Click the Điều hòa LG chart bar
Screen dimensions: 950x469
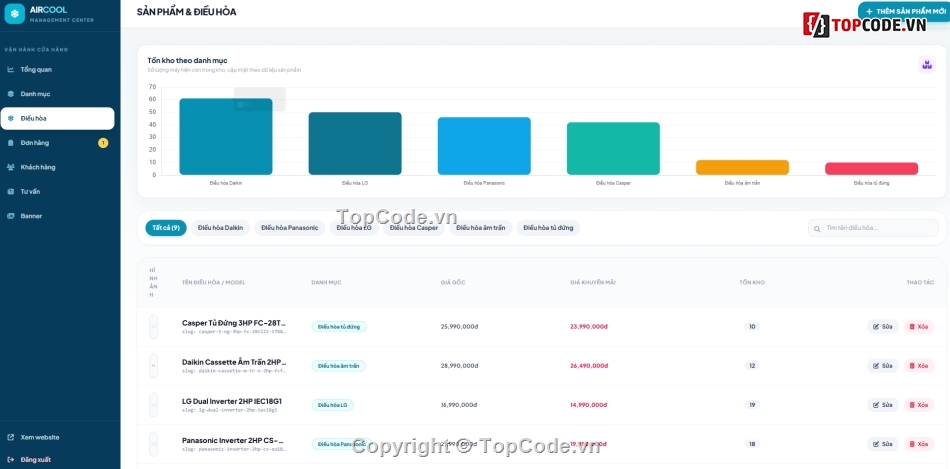click(x=355, y=144)
